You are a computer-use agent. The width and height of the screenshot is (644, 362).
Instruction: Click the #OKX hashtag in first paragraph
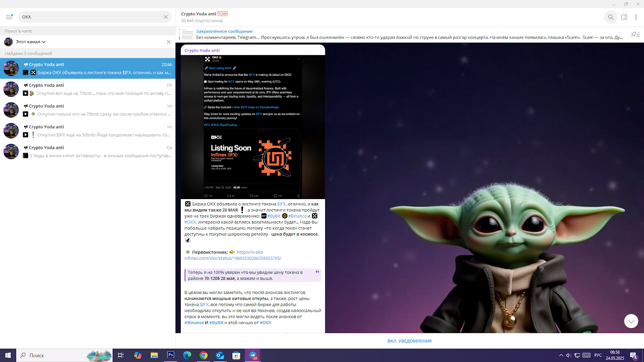[x=190, y=222]
